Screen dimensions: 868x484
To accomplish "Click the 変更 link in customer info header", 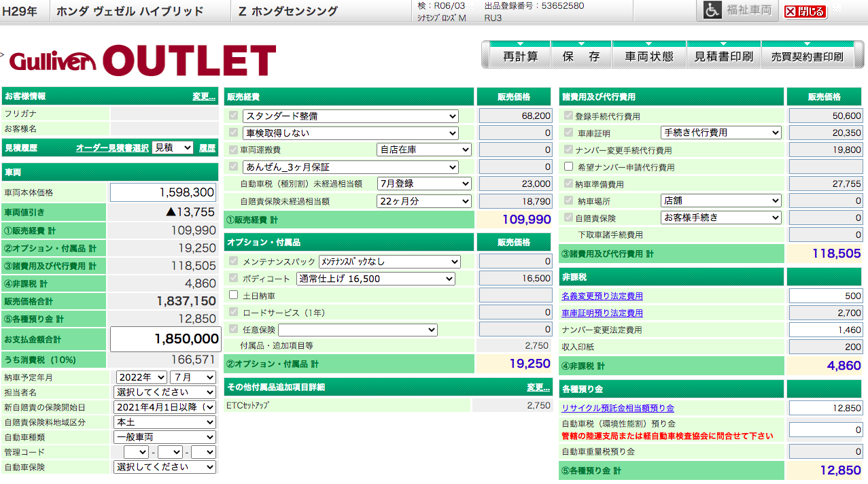I will tap(203, 97).
